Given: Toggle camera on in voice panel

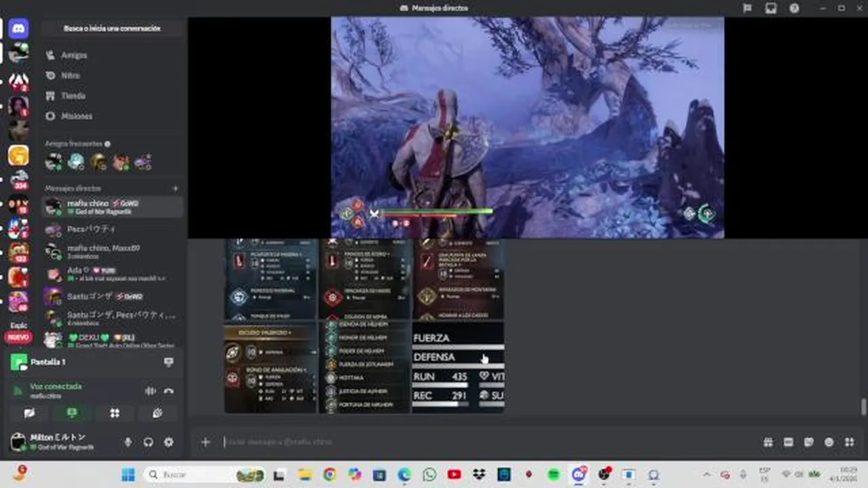Looking at the screenshot, I should (x=29, y=413).
